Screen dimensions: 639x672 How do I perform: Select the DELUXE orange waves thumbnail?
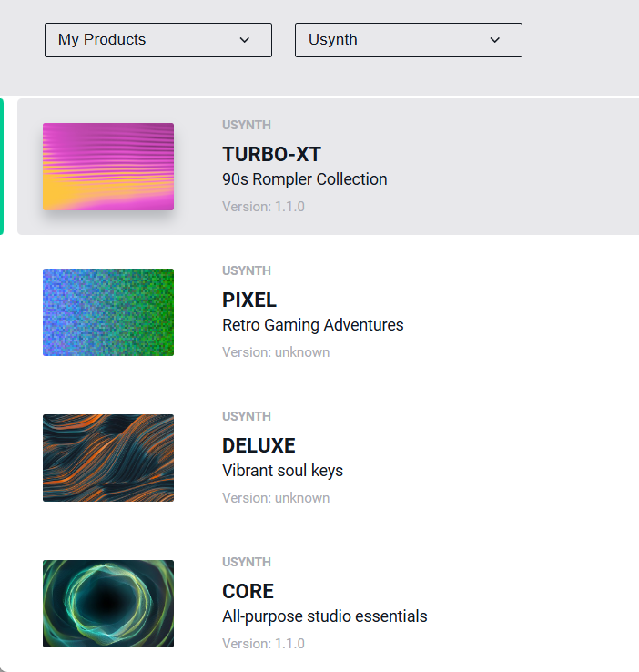tap(108, 458)
